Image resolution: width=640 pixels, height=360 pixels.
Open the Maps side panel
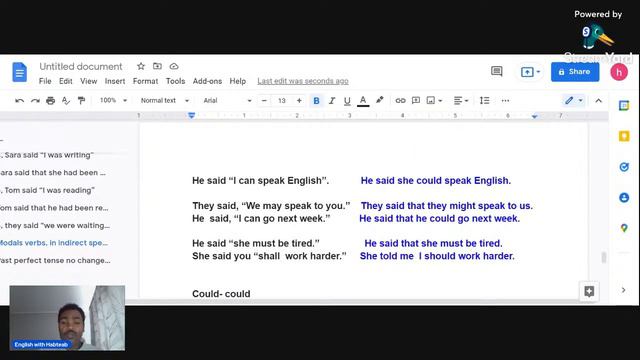(x=624, y=228)
